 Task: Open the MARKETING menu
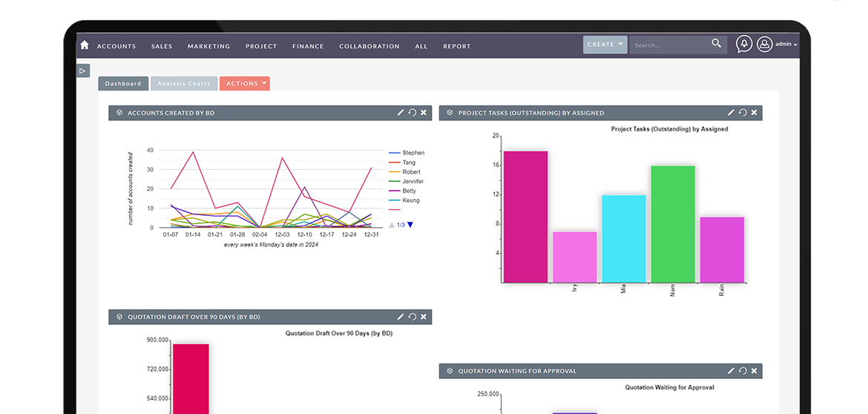(x=208, y=47)
